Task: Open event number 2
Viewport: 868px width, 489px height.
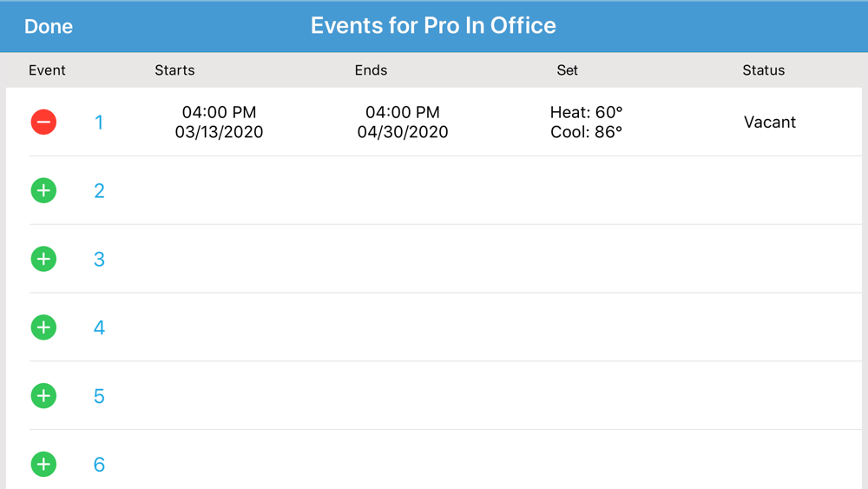Action: (99, 191)
